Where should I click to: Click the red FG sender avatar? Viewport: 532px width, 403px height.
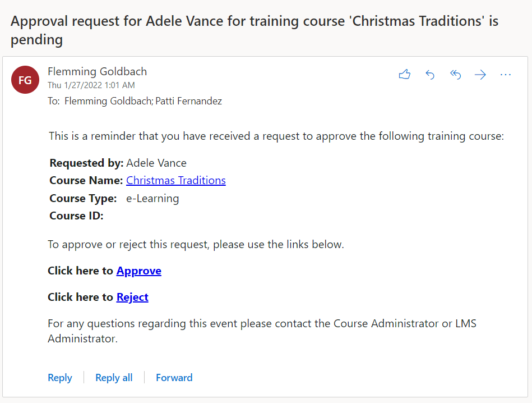25,80
